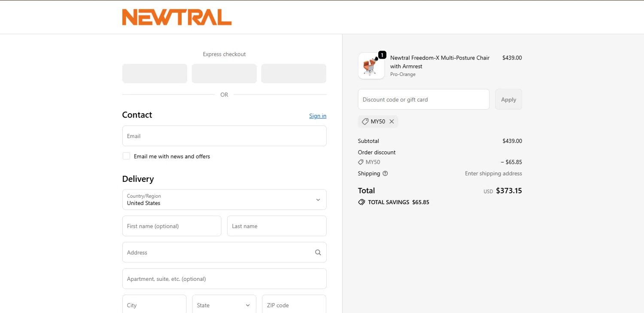Open the chair product thumbnail
Screen dimensions: 644x313
click(371, 66)
